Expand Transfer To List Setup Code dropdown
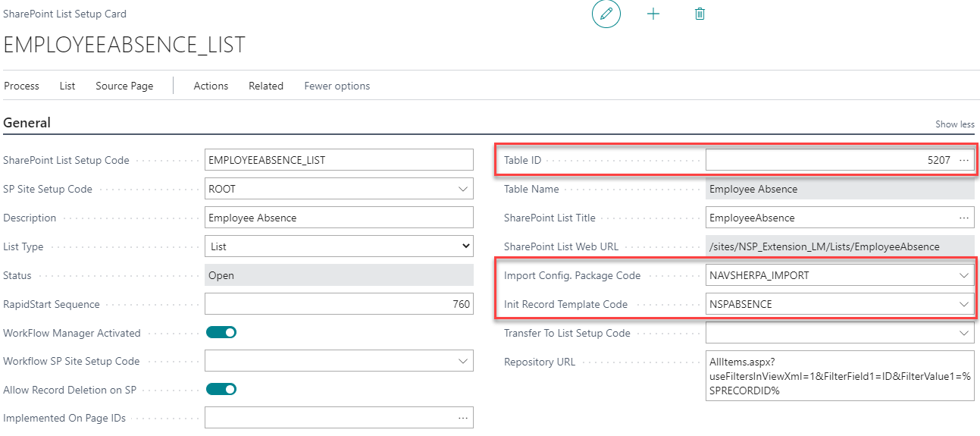Screen dimensions: 980x436 point(964,333)
